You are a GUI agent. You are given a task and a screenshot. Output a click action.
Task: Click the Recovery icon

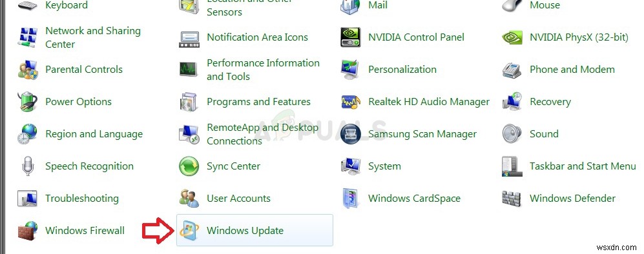click(x=512, y=102)
